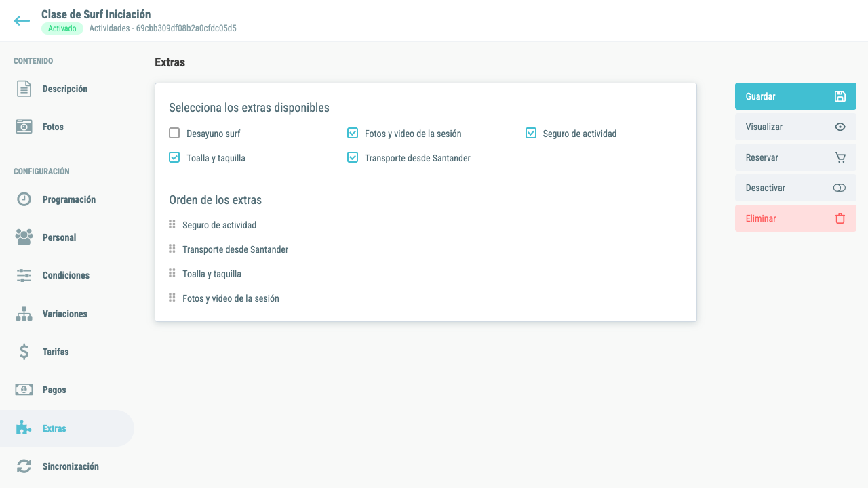868x488 pixels.
Task: Click the switch icon on Desactivar
Action: (x=840, y=188)
